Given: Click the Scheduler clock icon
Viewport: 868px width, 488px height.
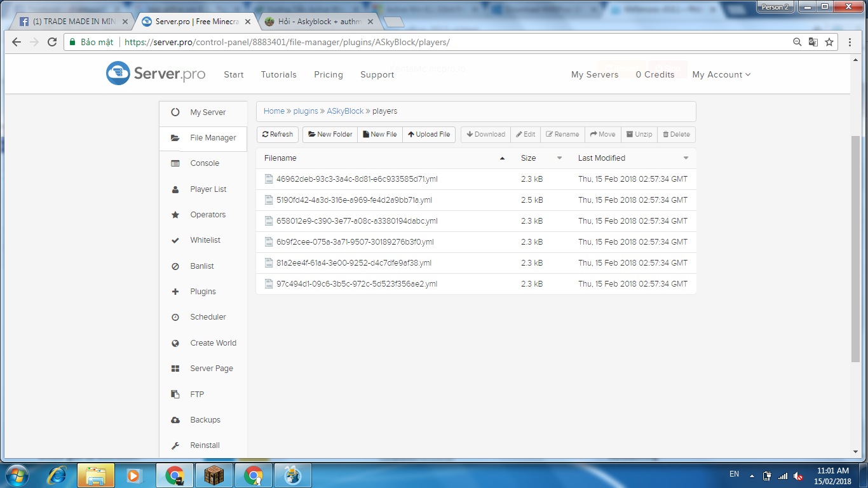Looking at the screenshot, I should pos(175,317).
